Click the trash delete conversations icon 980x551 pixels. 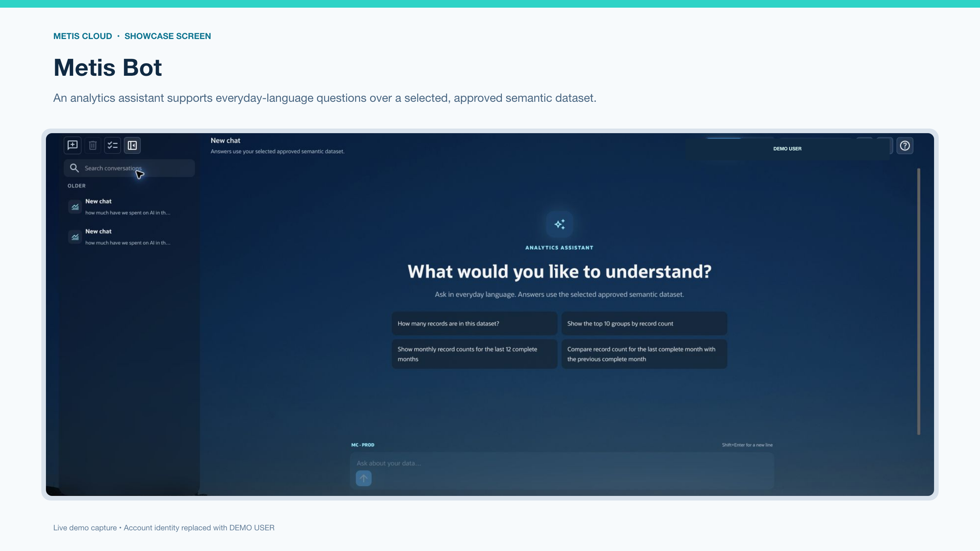[x=93, y=145]
